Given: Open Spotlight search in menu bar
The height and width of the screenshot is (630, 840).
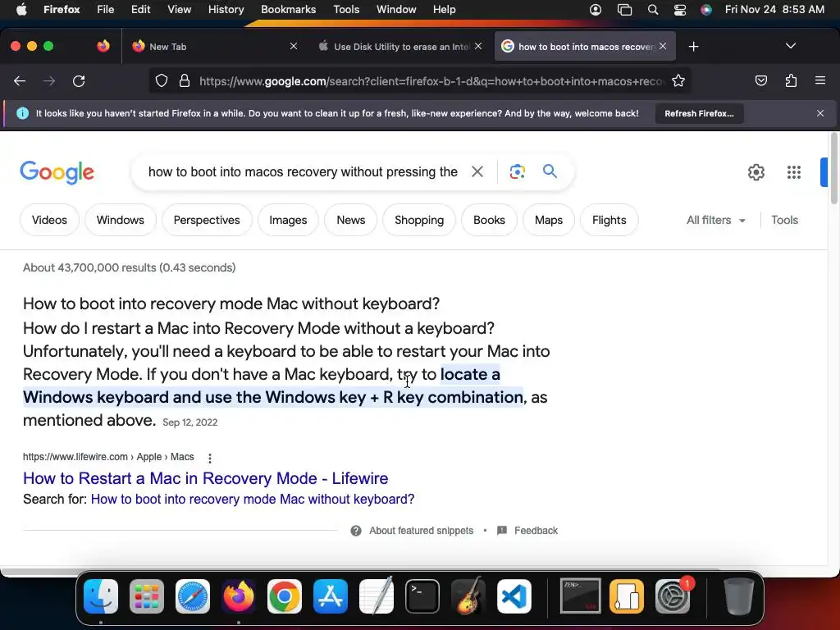Looking at the screenshot, I should (x=652, y=10).
